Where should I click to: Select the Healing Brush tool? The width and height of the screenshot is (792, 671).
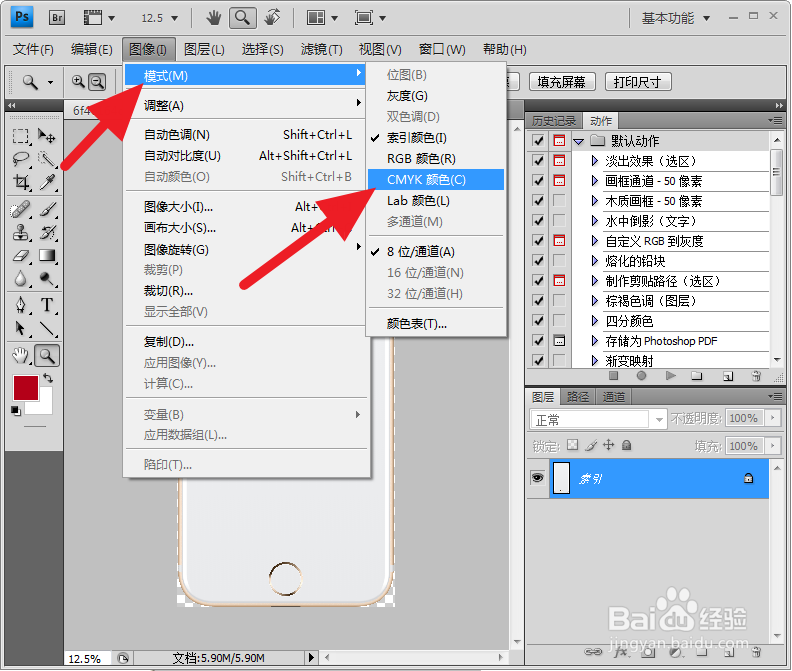pos(21,209)
